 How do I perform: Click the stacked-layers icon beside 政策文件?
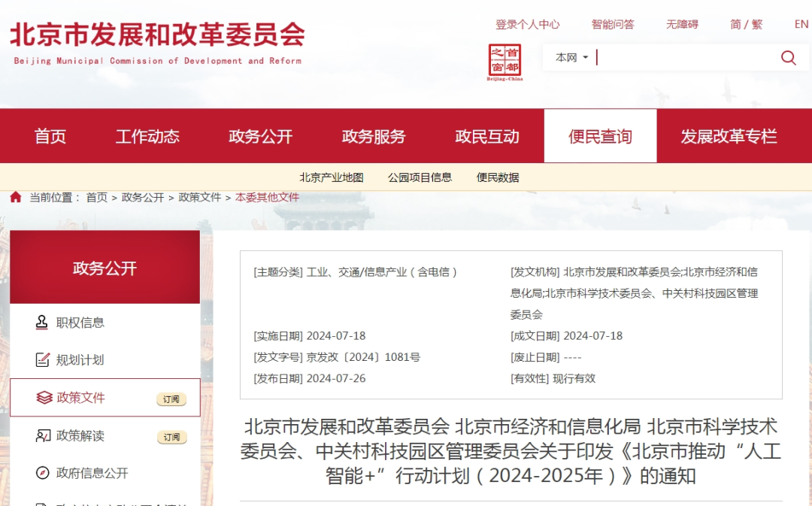tap(41, 398)
